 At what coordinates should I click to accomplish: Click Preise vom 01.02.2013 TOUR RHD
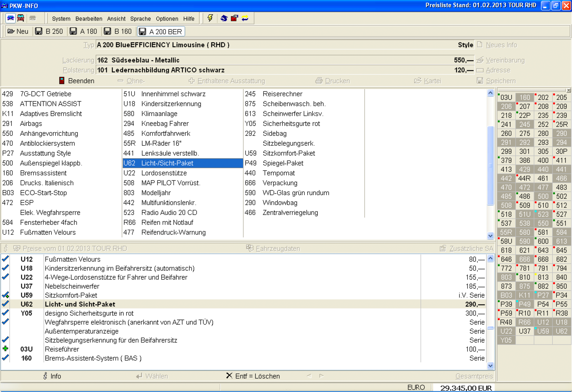point(70,248)
